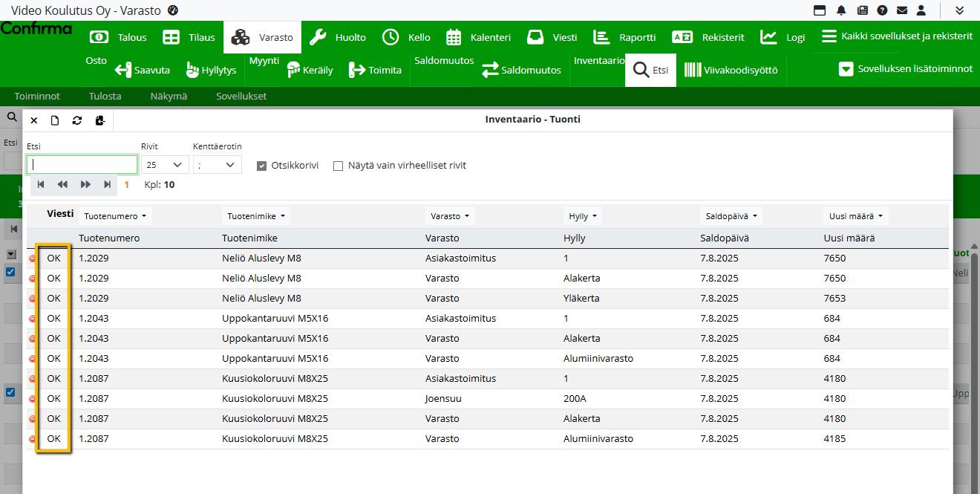The width and height of the screenshot is (980, 494).
Task: Open the Tuotenimike column mapping dropdown
Action: (x=256, y=216)
